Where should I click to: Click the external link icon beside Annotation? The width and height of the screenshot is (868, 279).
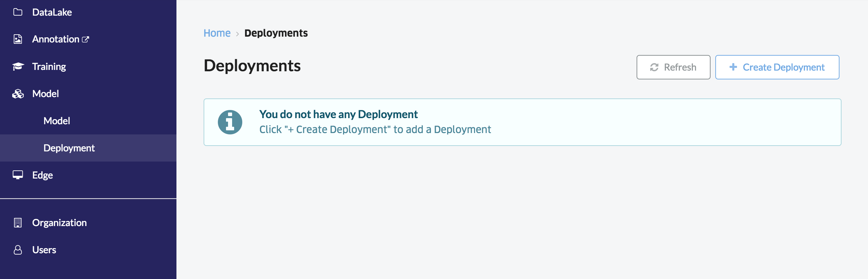86,39
